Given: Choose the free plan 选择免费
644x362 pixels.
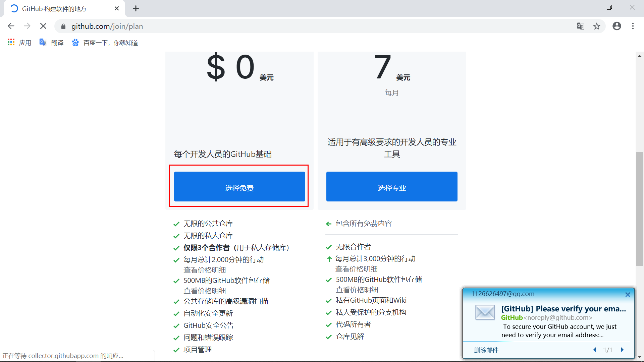Looking at the screenshot, I should [x=239, y=187].
